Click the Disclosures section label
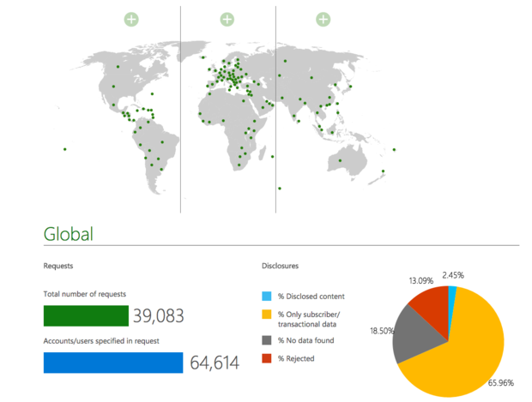Viewport: 532px width, 402px height. tap(281, 266)
